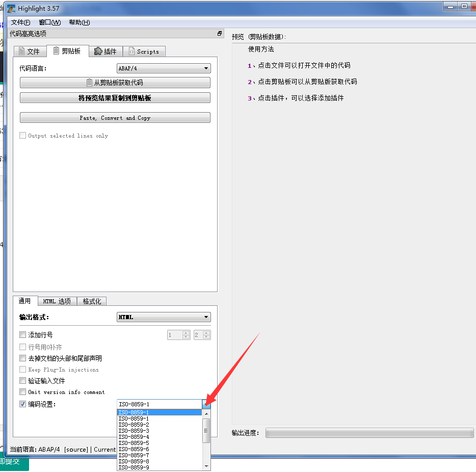476x472 pixels.
Task: Click the maximize window icon
Action: tap(464, 6)
